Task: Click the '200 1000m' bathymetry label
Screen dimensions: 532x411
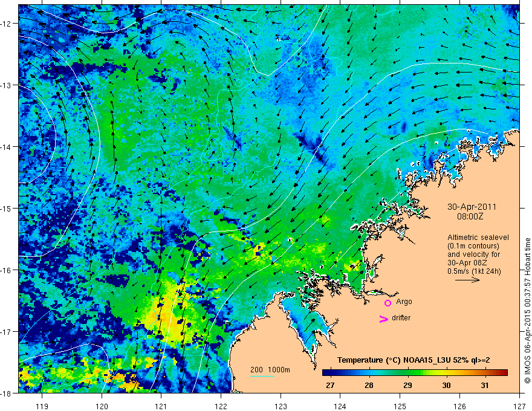Action: [270, 370]
